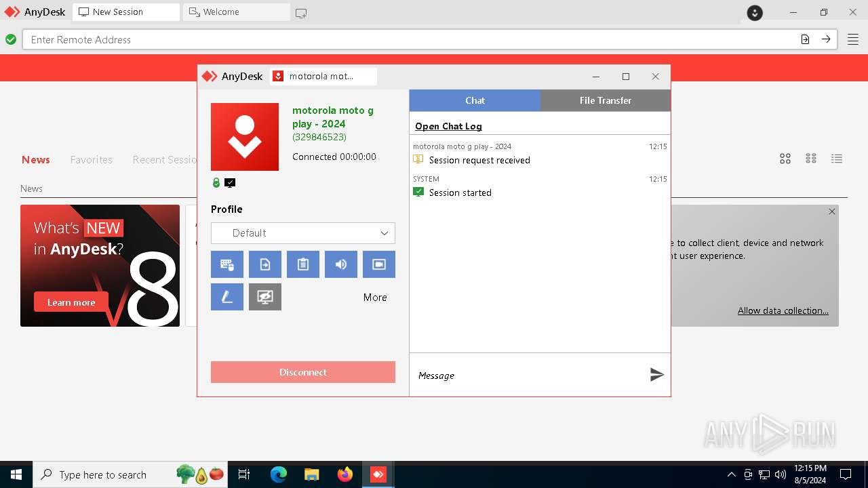
Task: Toggle audio transmission permission
Action: point(341,264)
